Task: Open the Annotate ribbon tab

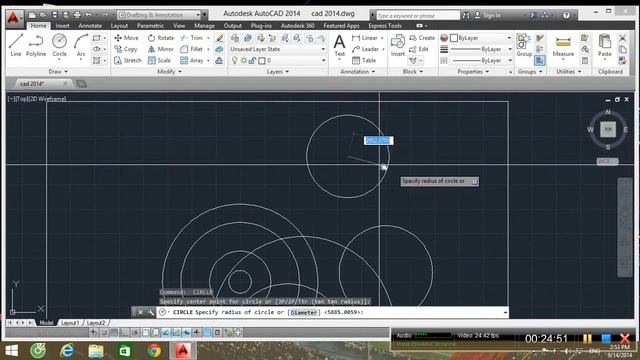Action: (x=90, y=26)
